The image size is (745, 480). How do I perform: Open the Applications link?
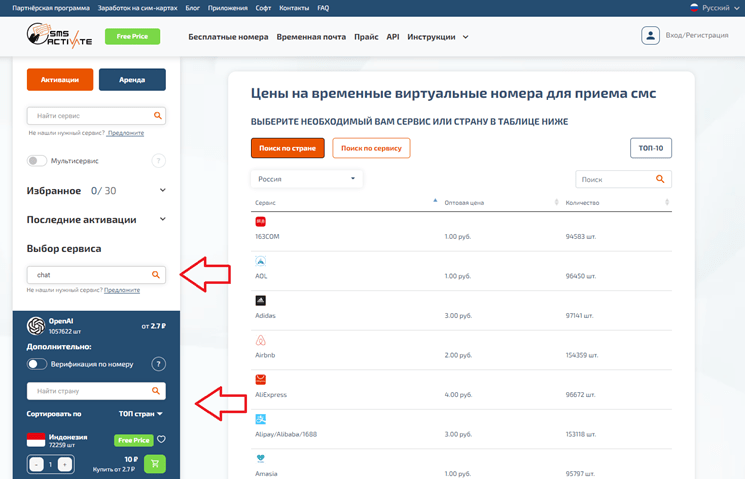coord(228,8)
